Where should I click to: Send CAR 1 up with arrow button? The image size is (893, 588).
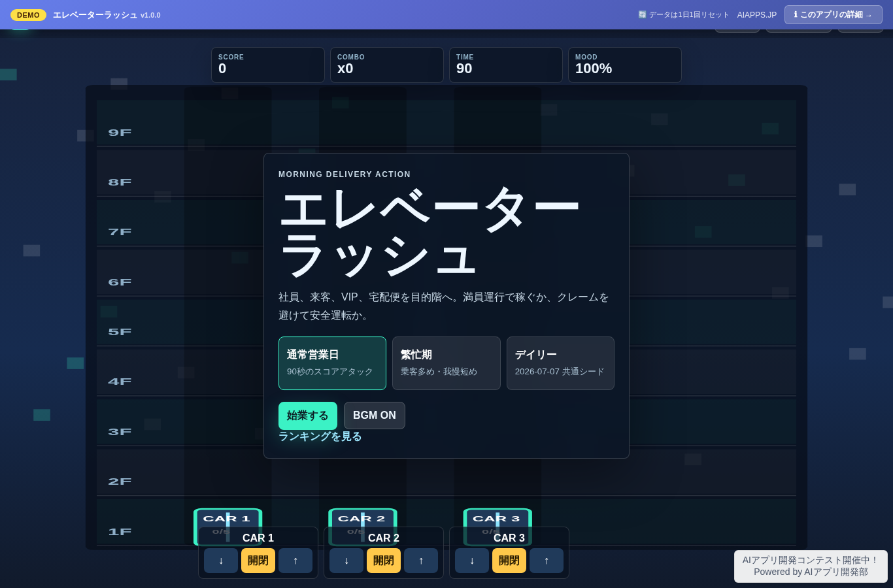pyautogui.click(x=295, y=561)
